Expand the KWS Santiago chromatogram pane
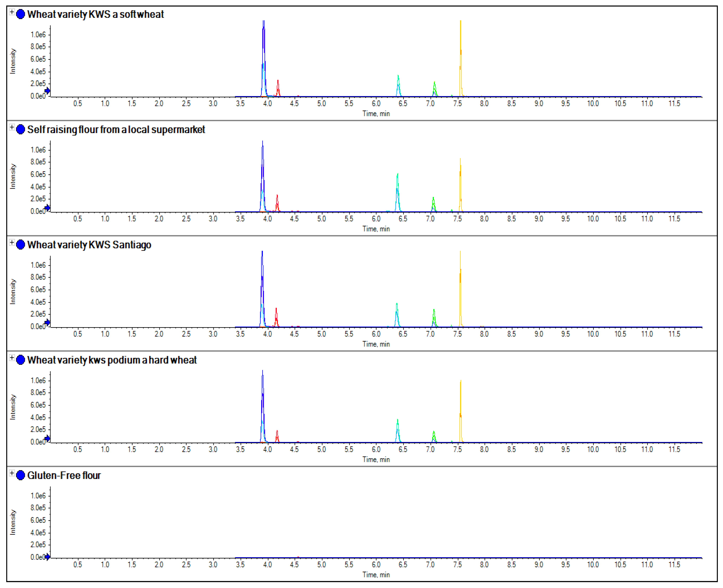 12,243
